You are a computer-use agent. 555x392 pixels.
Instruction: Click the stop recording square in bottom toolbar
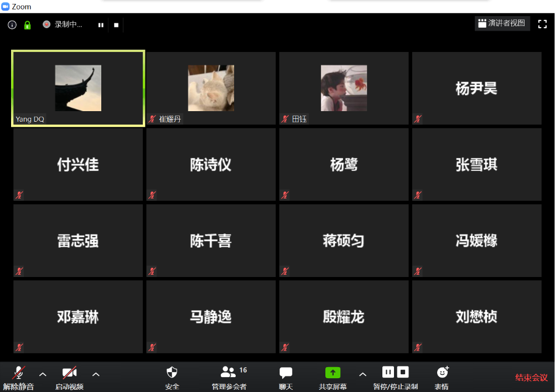click(x=403, y=372)
